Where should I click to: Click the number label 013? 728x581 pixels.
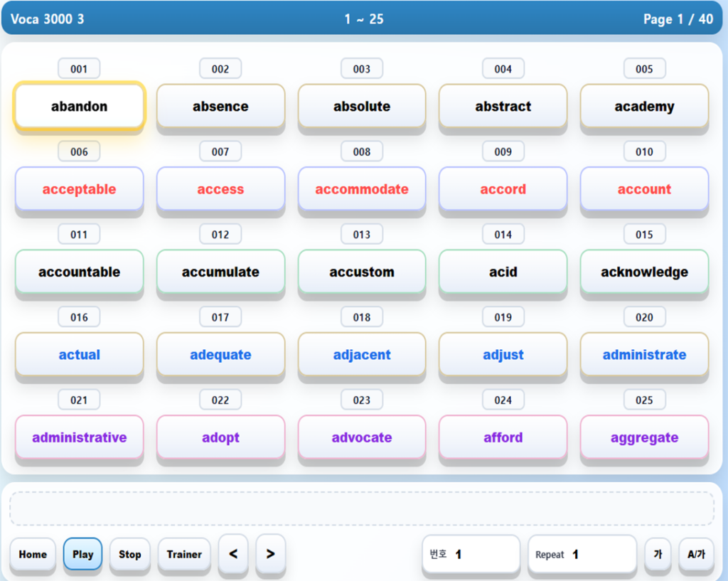(x=362, y=235)
